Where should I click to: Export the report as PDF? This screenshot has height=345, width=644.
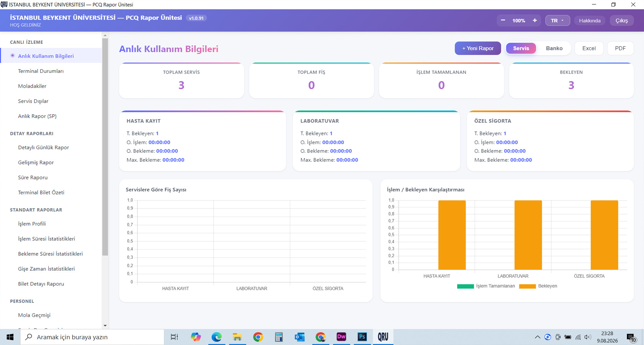point(620,48)
